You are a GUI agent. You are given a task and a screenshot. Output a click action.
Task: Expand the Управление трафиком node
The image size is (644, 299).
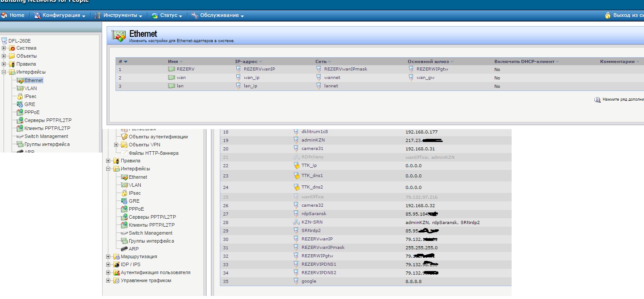point(108,281)
